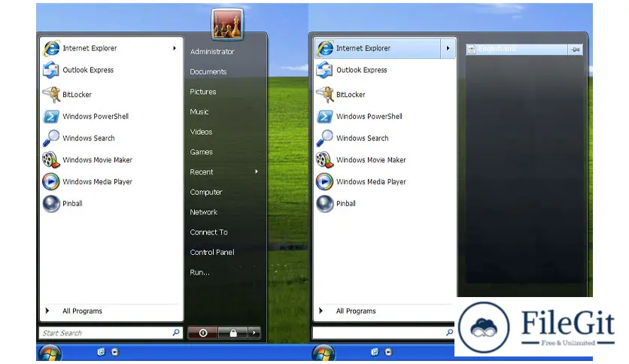Start Windows PowerShell from the left Start menu
Viewport: 629px width, 364px height.
[111, 117]
